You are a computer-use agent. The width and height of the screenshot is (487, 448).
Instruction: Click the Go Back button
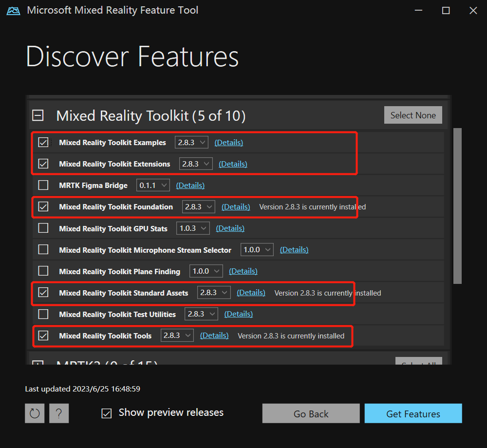[x=311, y=413]
